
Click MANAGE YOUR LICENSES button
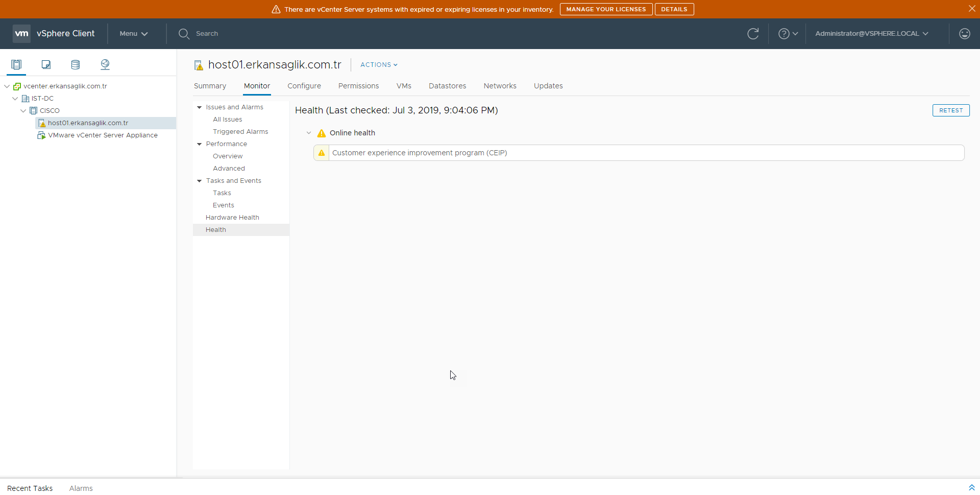[606, 9]
